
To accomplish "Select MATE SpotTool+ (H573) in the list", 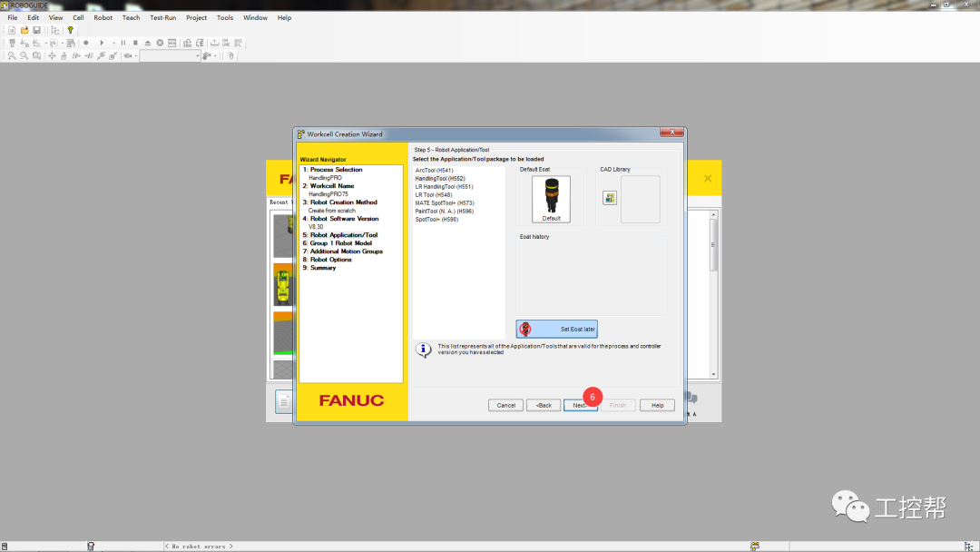I will pos(445,202).
